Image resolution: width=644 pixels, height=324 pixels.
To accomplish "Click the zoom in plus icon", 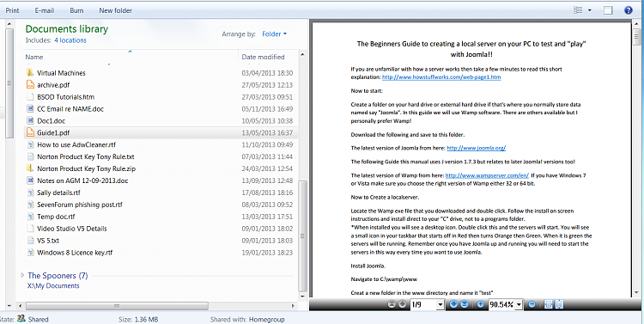I will (x=480, y=304).
